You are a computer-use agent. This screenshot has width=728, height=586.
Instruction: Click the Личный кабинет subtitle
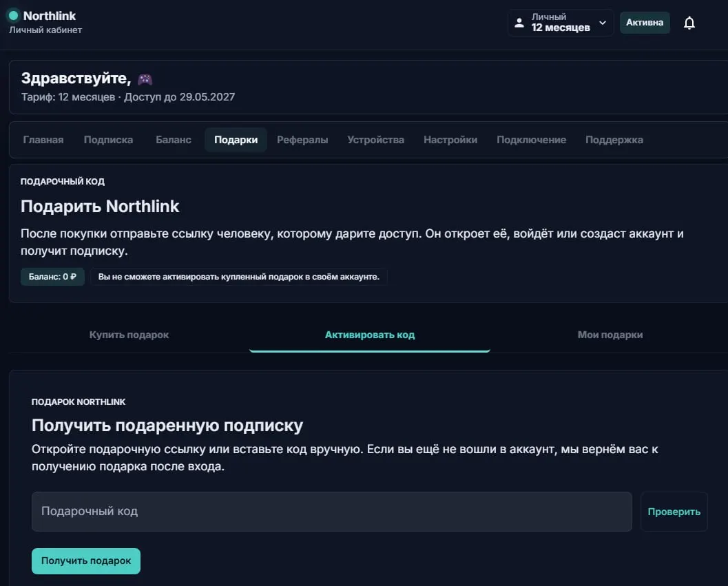tap(45, 30)
